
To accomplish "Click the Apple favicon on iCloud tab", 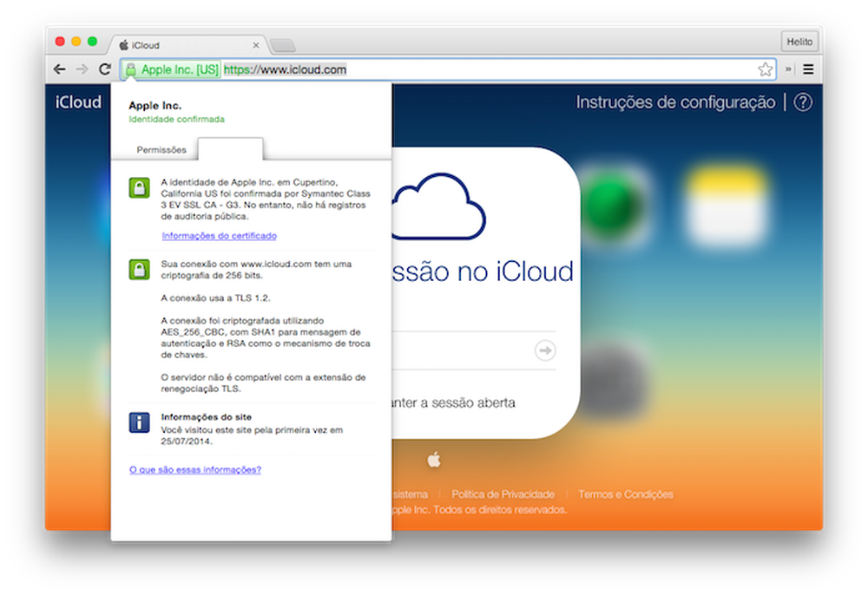I will pyautogui.click(x=124, y=45).
